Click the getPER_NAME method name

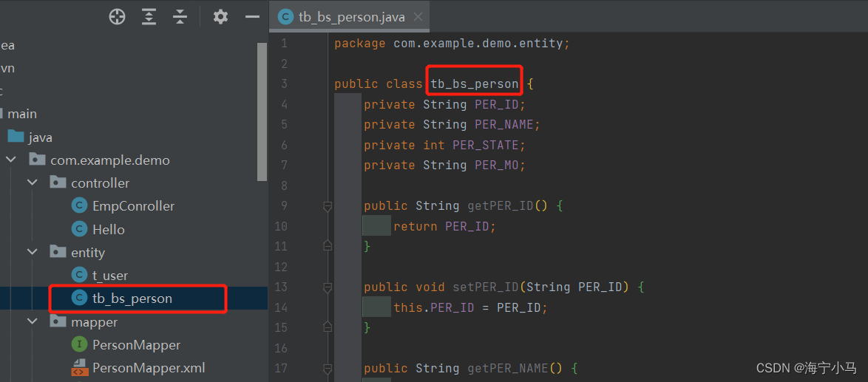(x=508, y=368)
